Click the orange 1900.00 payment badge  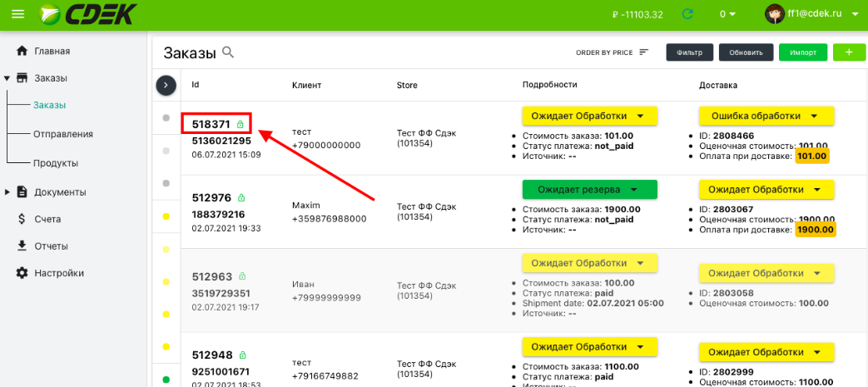[x=816, y=229]
